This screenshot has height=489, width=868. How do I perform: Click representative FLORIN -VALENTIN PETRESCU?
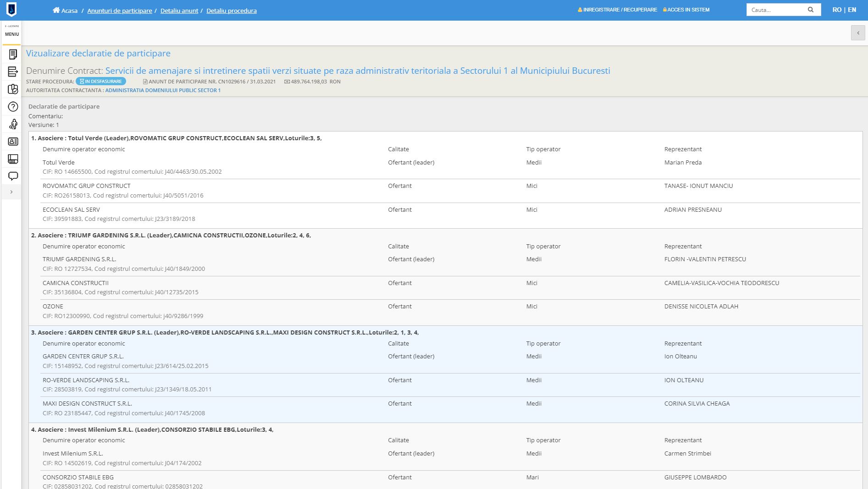pos(705,259)
